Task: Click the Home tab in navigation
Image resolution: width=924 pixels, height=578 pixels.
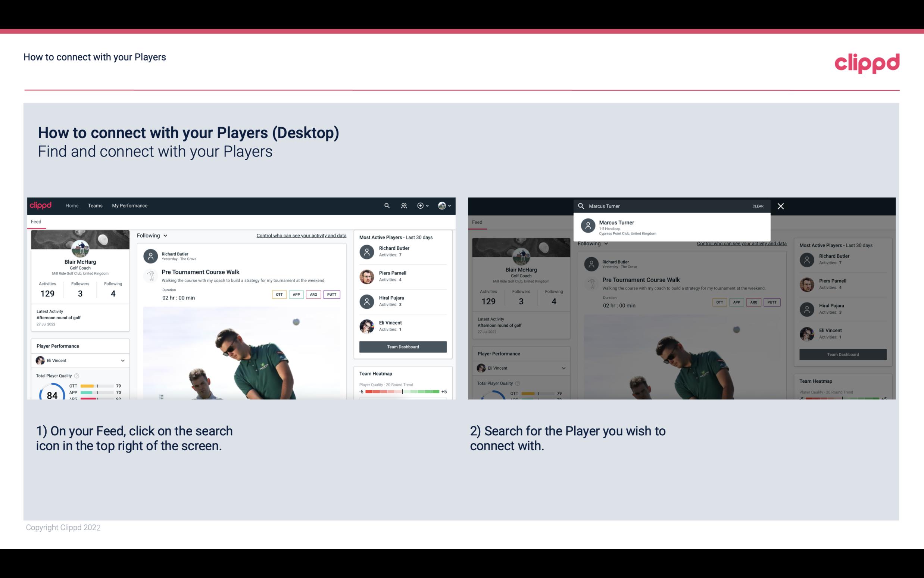Action: pyautogui.click(x=72, y=205)
